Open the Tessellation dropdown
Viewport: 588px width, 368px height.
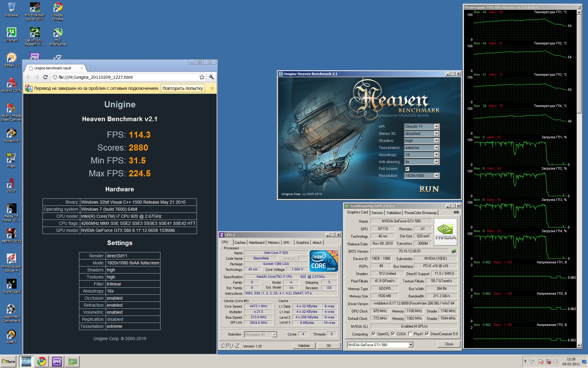(x=422, y=148)
